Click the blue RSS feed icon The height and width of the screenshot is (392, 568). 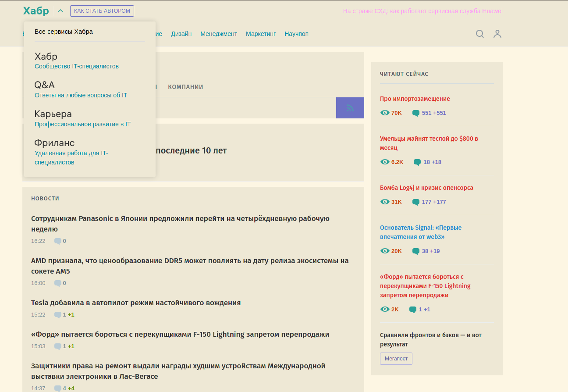click(350, 107)
